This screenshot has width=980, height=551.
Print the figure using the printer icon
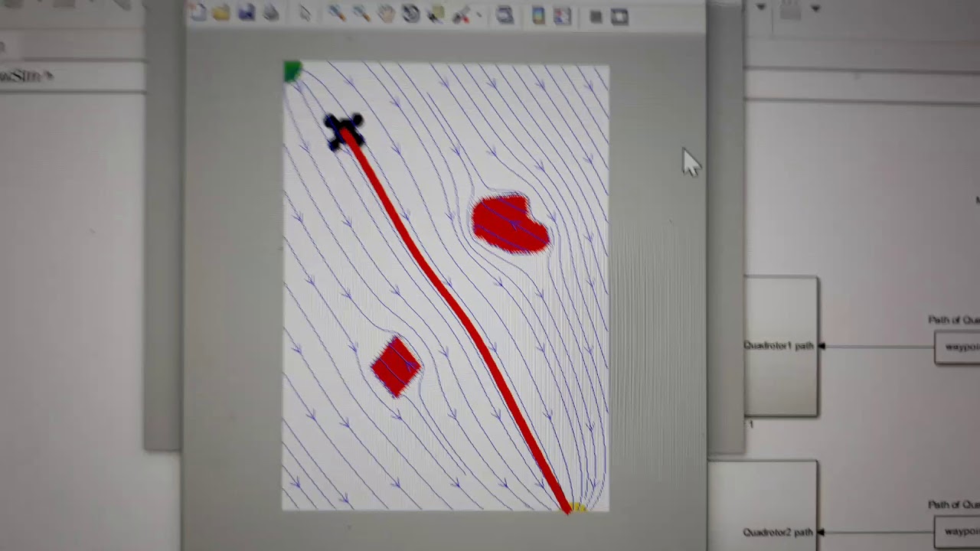[270, 13]
